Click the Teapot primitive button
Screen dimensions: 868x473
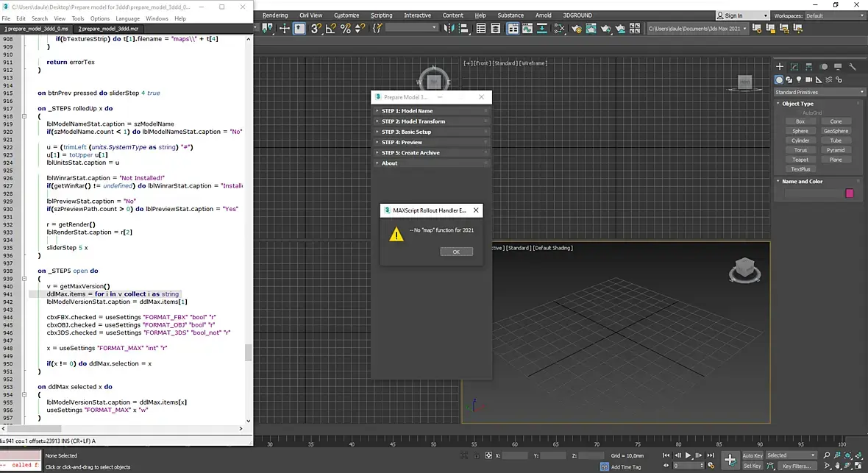click(x=800, y=160)
